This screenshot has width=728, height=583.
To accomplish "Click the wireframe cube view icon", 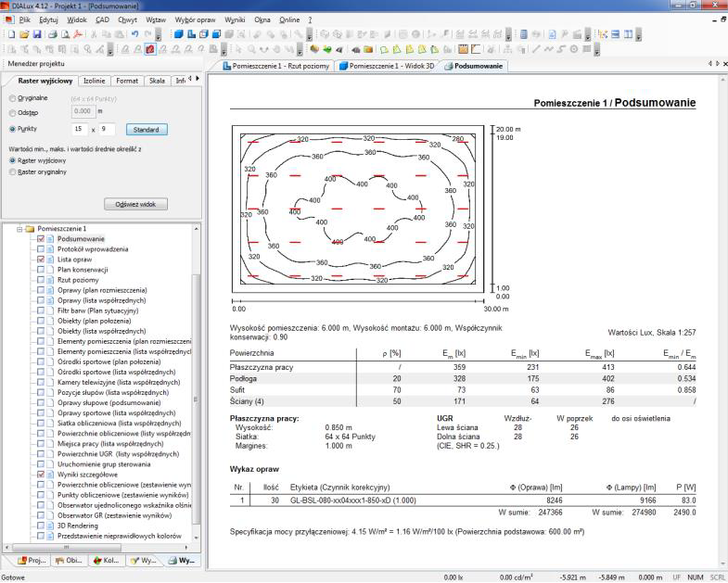I will [204, 34].
